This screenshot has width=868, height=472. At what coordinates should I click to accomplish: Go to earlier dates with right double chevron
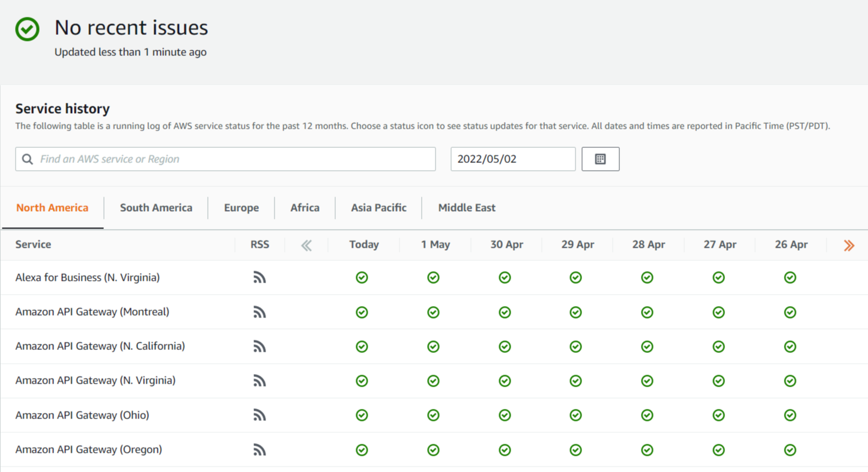pos(849,245)
